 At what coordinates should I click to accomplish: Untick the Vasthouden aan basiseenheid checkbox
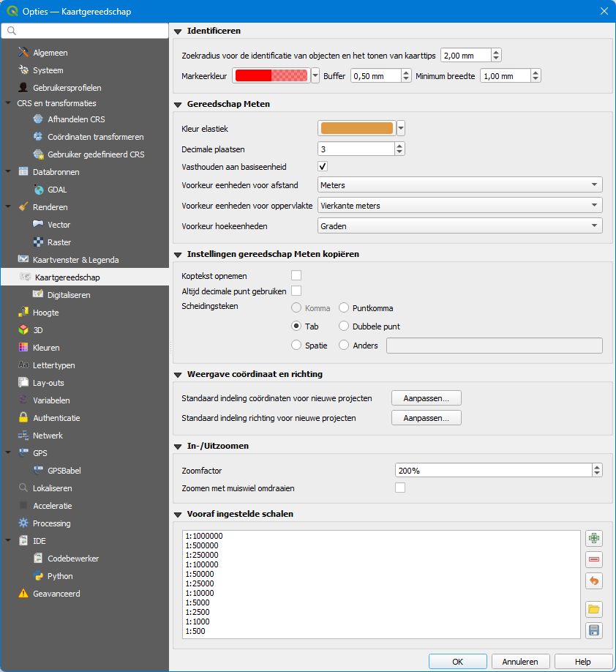323,166
